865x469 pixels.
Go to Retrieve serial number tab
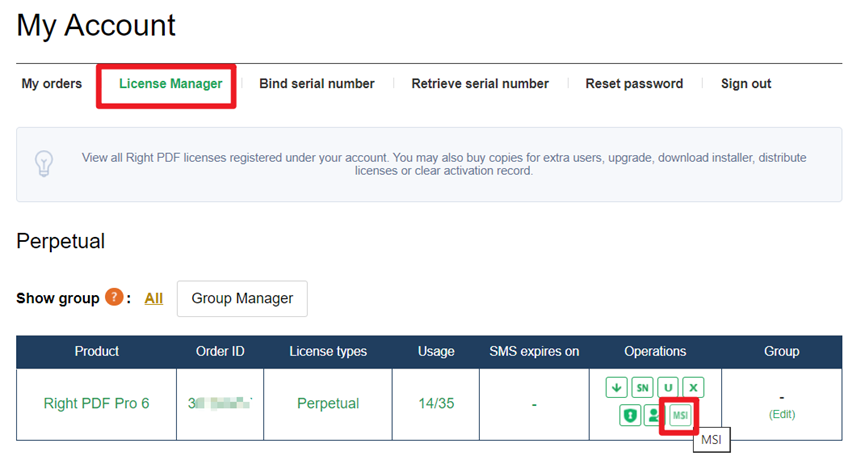(480, 83)
